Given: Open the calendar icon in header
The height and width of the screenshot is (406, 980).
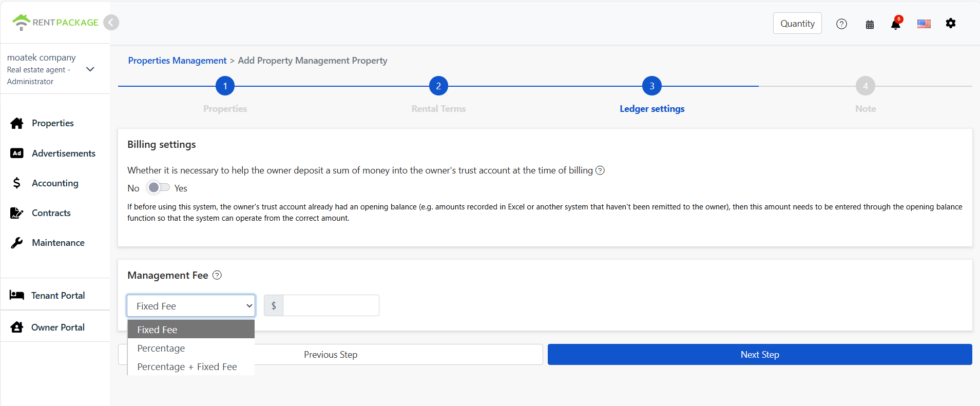Looking at the screenshot, I should click(870, 24).
